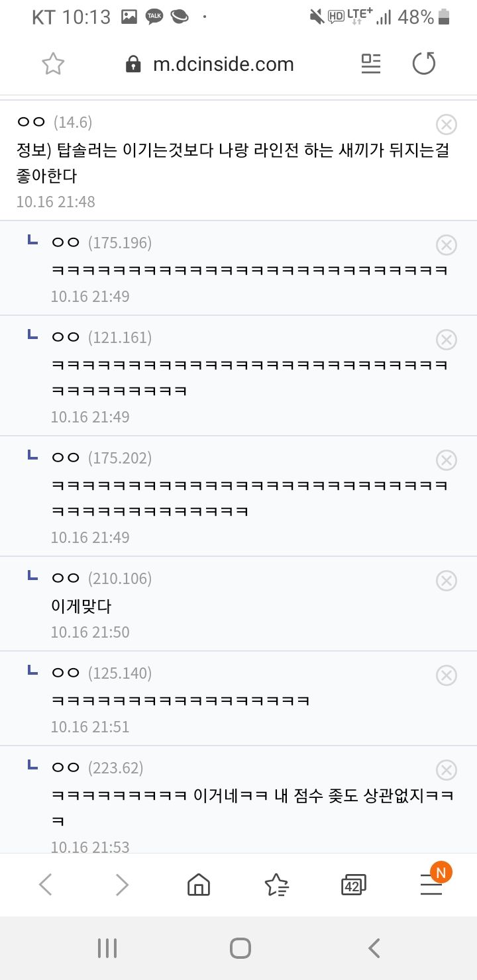Viewport: 477px width, 980px height.
Task: Delete the reply from (121.161)
Action: (x=447, y=340)
